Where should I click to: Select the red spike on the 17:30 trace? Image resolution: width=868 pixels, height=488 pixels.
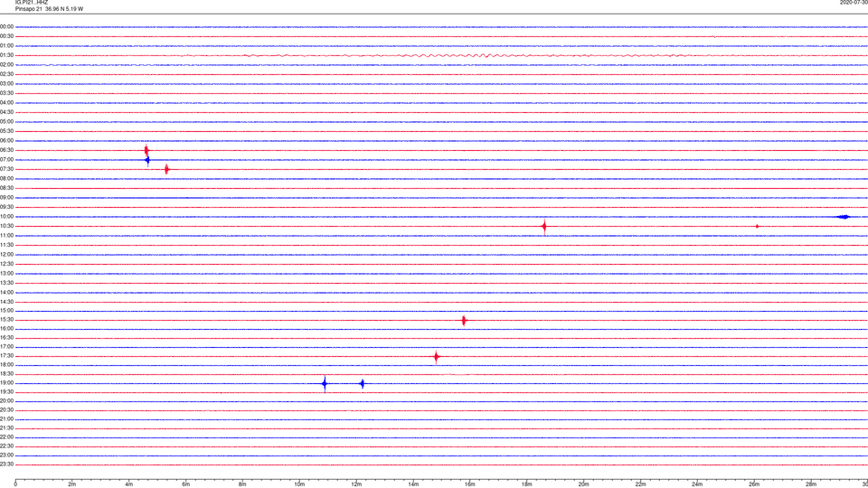click(x=436, y=357)
